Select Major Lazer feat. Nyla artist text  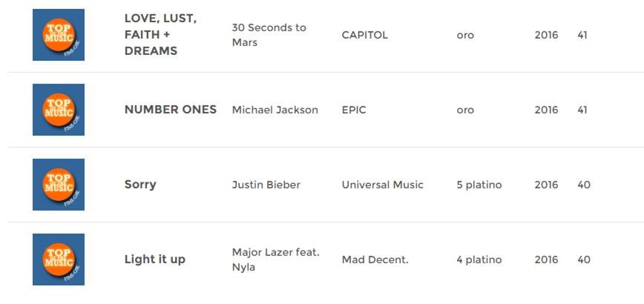click(275, 260)
